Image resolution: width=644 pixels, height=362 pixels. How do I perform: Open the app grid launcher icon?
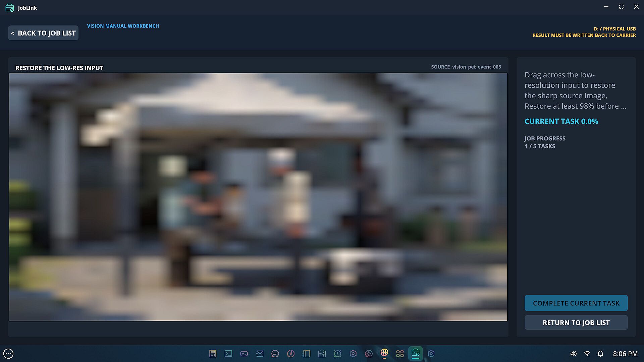pyautogui.click(x=400, y=354)
